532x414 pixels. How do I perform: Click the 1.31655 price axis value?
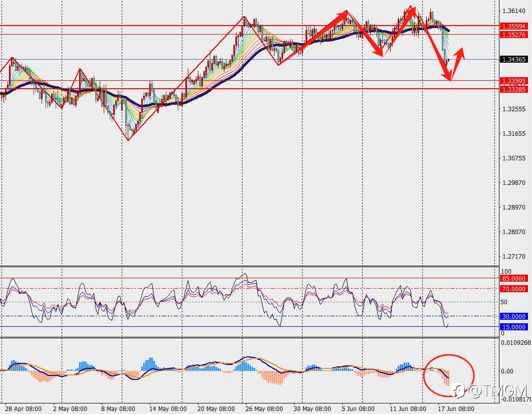pos(513,133)
